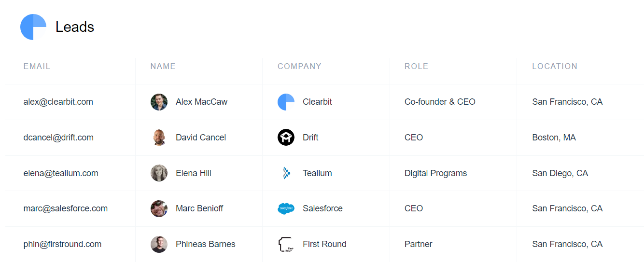
Task: Click the First Round company logo
Action: (x=286, y=244)
